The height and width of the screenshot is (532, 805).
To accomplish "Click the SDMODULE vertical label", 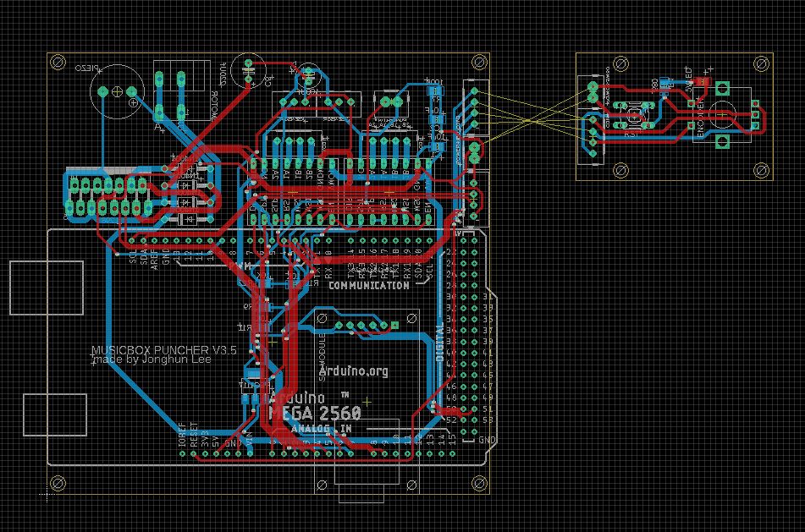I will coord(323,357).
